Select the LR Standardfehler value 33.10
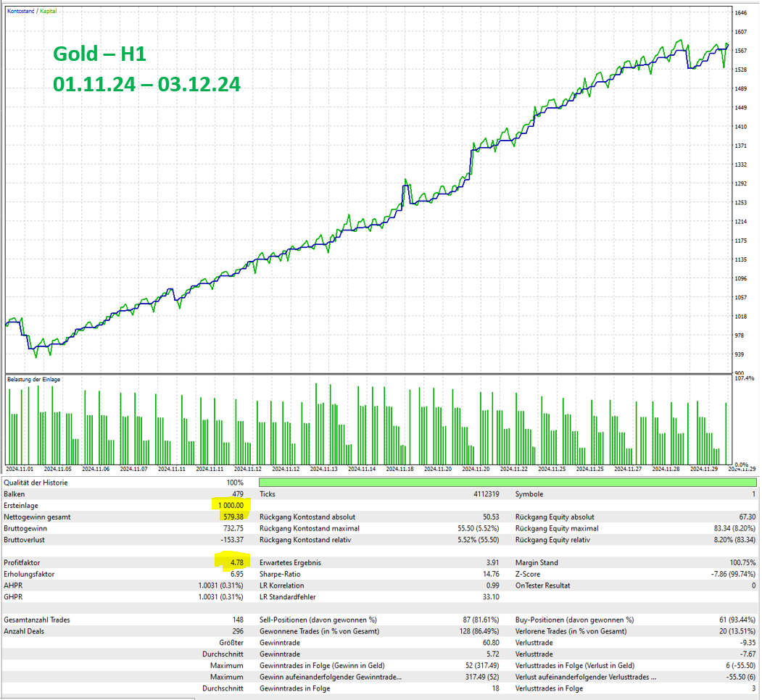The image size is (762, 700). (x=491, y=597)
